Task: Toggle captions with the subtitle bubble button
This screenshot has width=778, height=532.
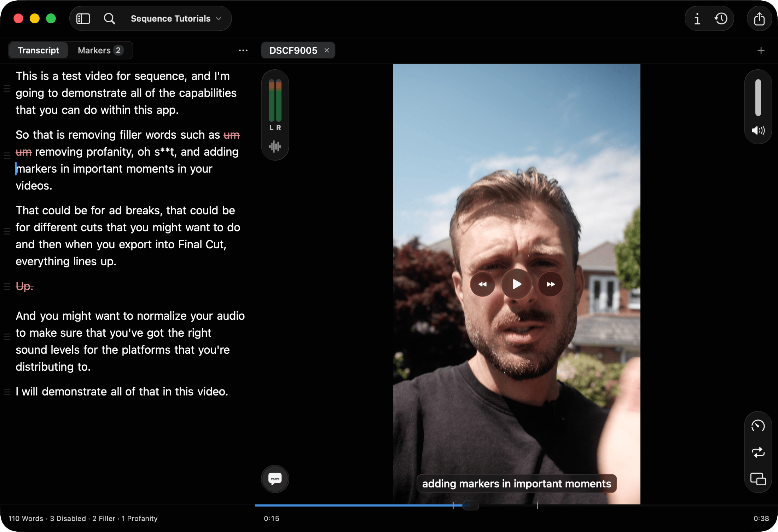Action: click(275, 479)
